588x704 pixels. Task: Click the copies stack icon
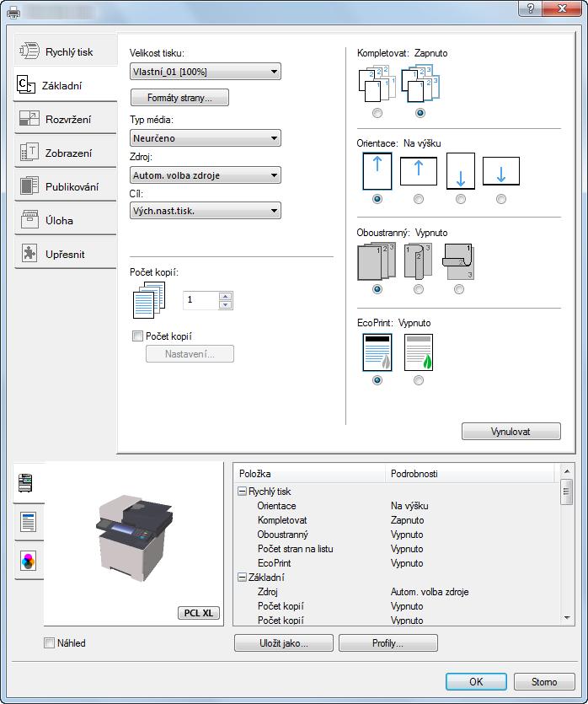(149, 300)
